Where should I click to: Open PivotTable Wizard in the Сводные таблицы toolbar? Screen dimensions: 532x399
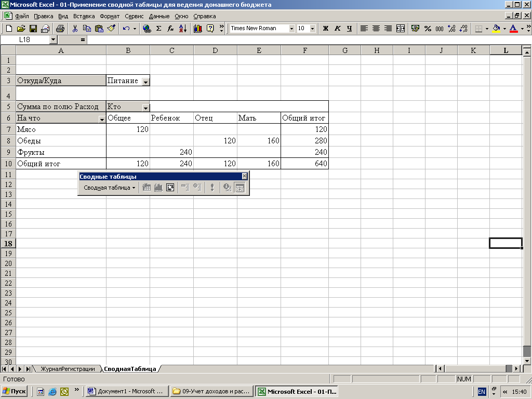click(170, 188)
